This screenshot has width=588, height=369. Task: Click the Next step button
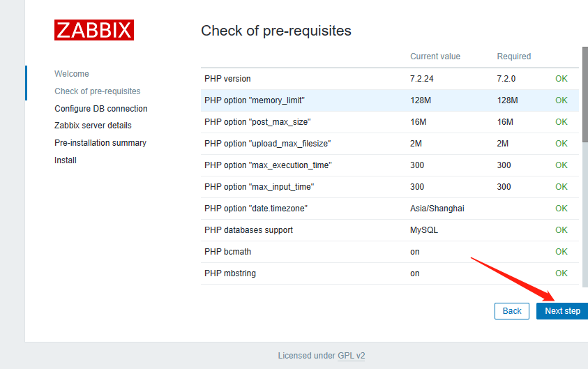[x=562, y=311]
